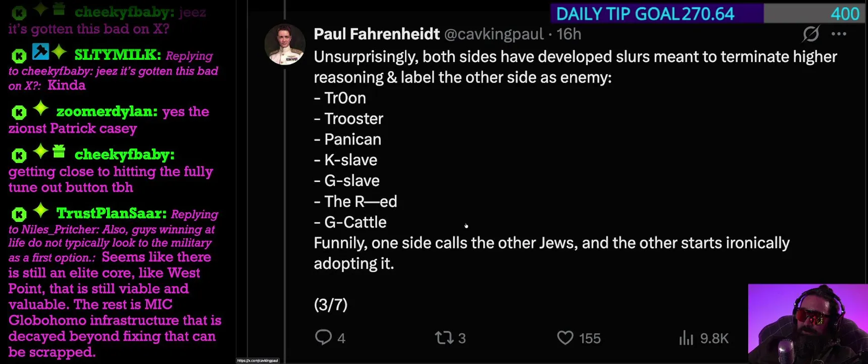The width and height of the screenshot is (868, 364).
Task: Click the repost arrows icon
Action: (x=444, y=337)
